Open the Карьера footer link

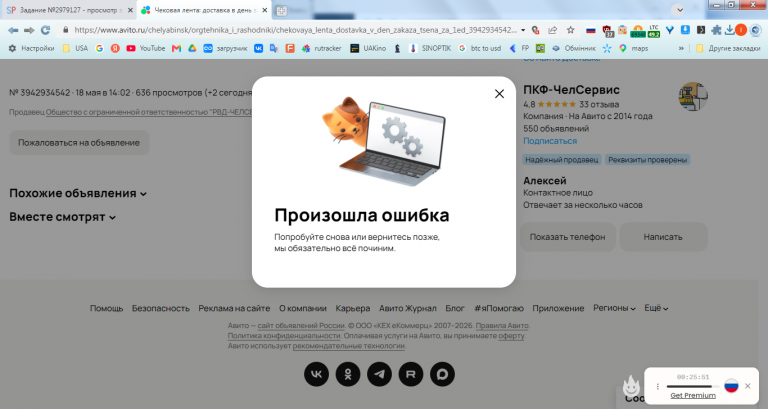click(353, 308)
